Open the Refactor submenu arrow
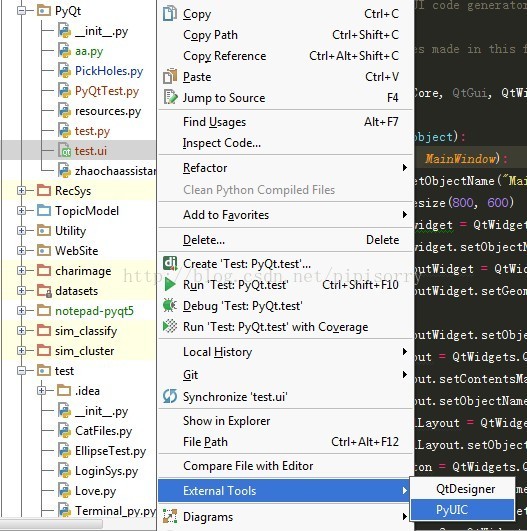527x531 pixels. 404,168
